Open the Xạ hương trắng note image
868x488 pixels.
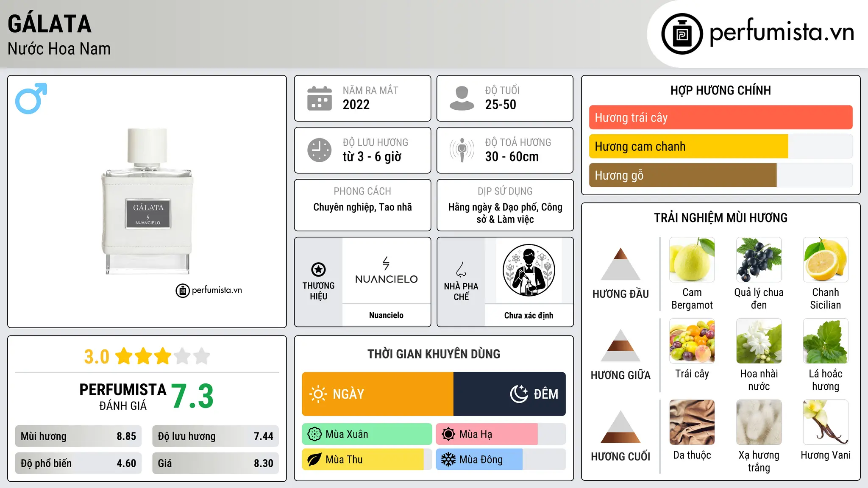(759, 422)
